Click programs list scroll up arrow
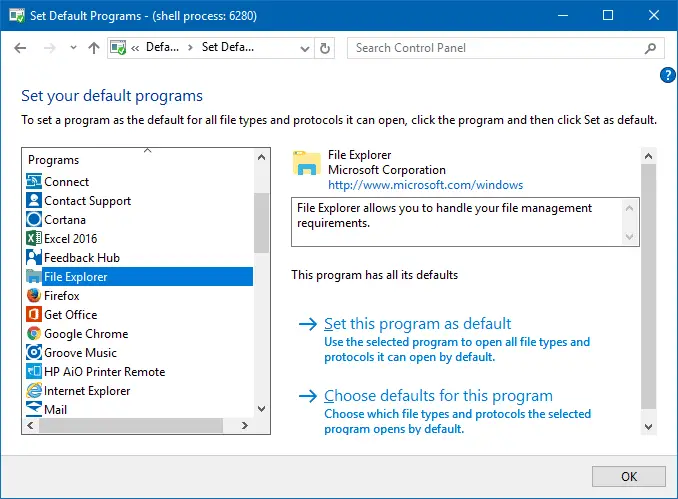This screenshot has height=499, width=678. (x=261, y=157)
